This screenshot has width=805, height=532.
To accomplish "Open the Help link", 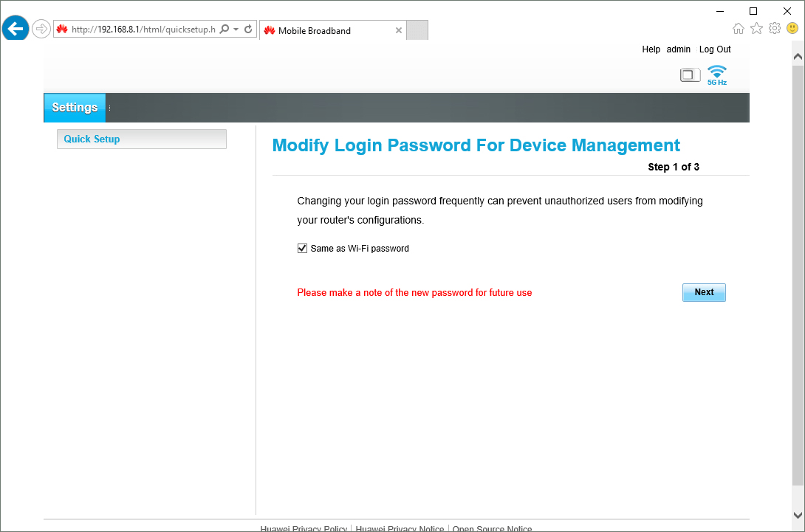I will click(651, 49).
